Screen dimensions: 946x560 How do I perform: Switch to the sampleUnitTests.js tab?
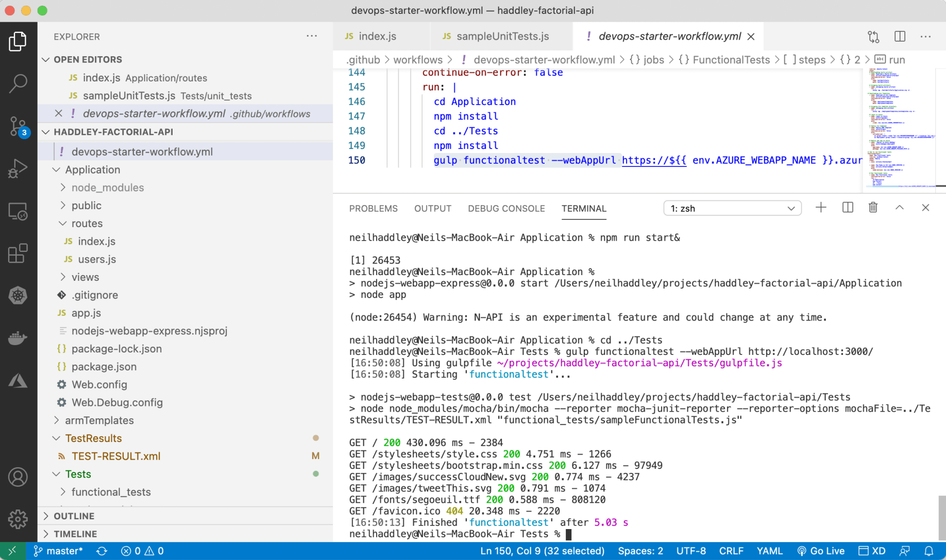502,37
